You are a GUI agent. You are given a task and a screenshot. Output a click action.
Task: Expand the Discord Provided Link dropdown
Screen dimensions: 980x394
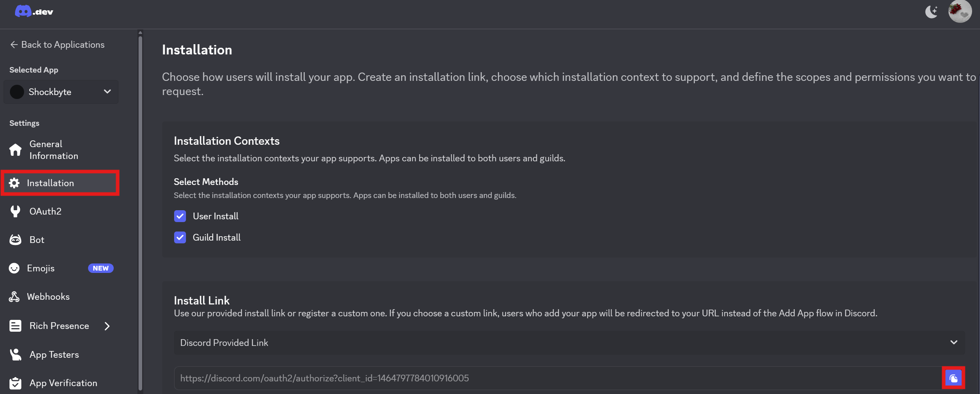(x=569, y=343)
